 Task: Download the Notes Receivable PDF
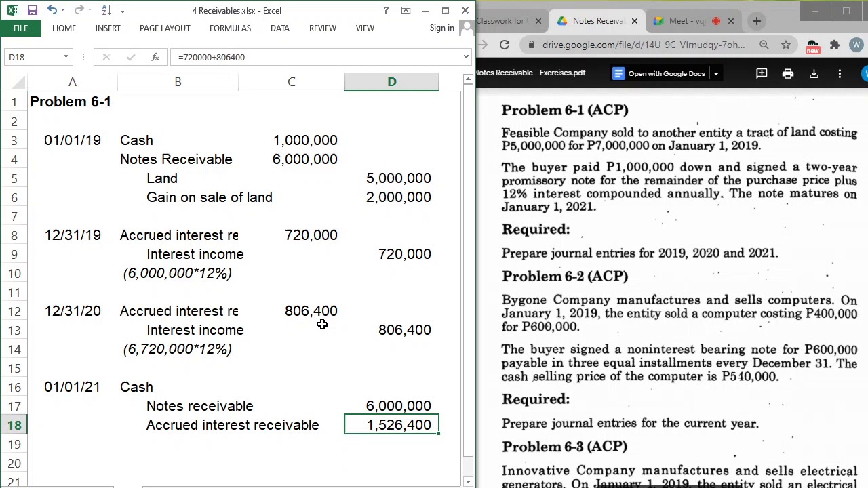(x=814, y=73)
